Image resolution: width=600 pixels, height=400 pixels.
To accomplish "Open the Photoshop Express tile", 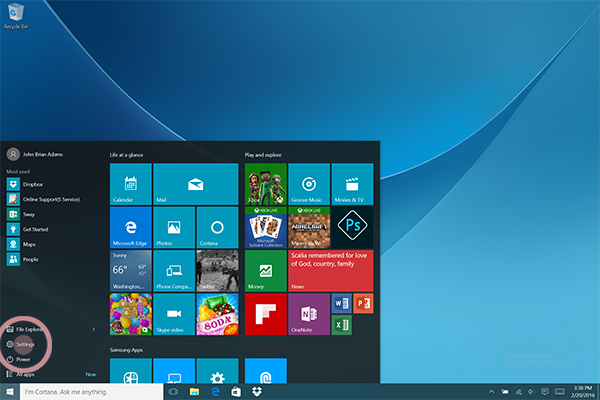I will click(x=352, y=227).
